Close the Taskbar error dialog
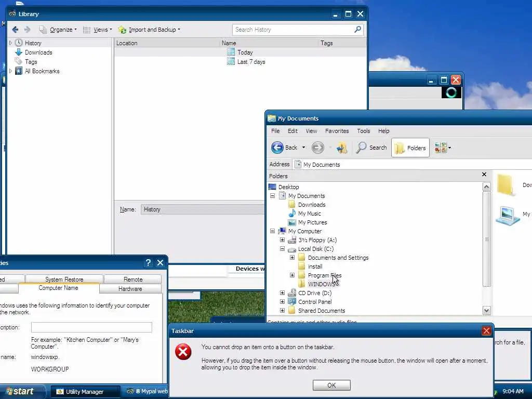 [486, 331]
